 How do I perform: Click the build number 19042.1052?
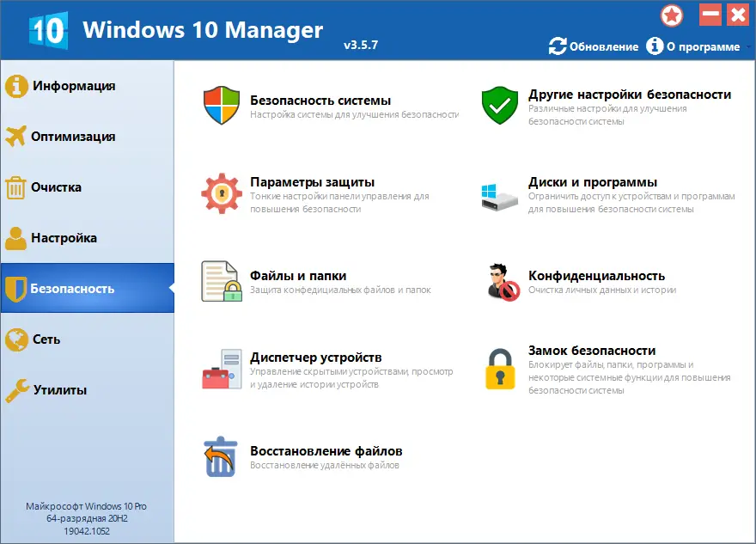pyautogui.click(x=87, y=531)
